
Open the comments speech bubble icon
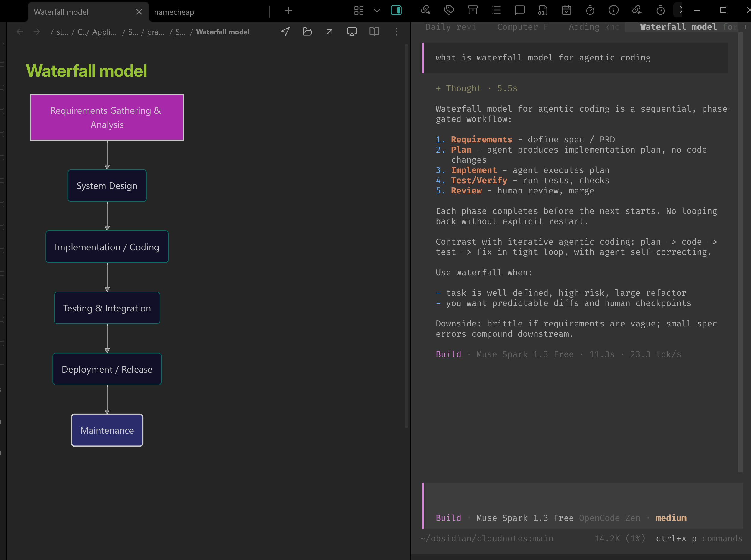coord(519,10)
